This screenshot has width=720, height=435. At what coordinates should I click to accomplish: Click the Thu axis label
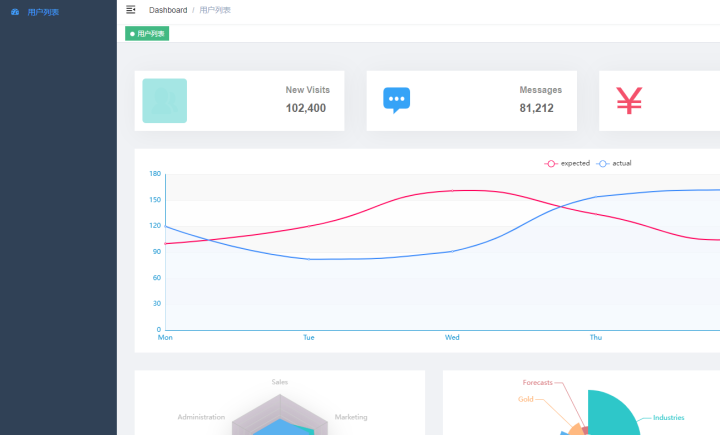[x=596, y=337]
